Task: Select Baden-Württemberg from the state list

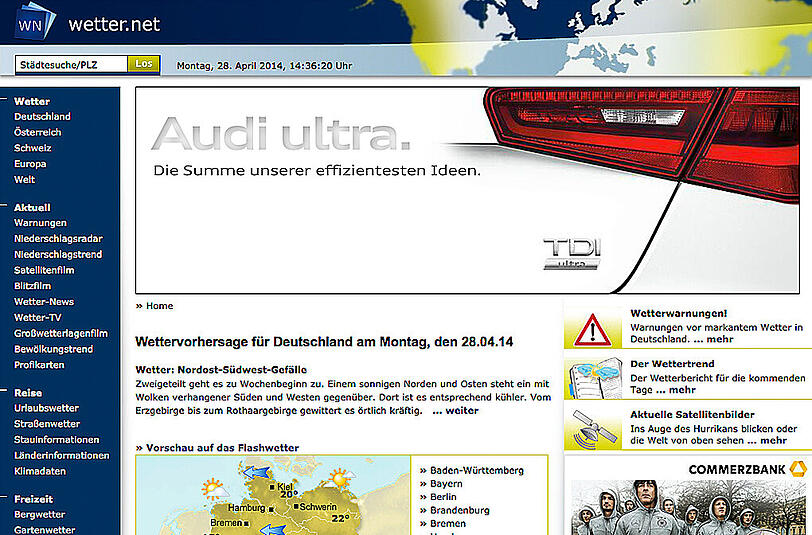Action: point(477,470)
